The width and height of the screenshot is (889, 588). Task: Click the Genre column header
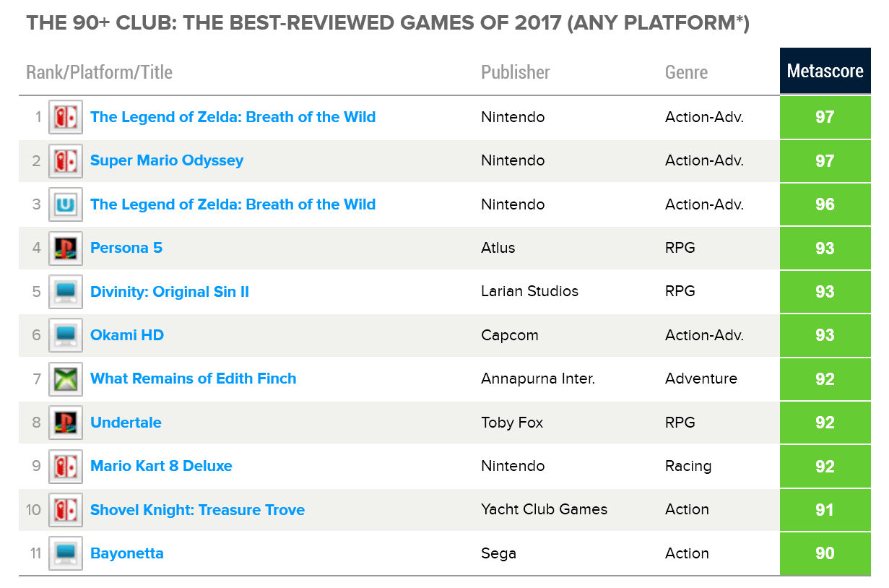pyautogui.click(x=686, y=72)
